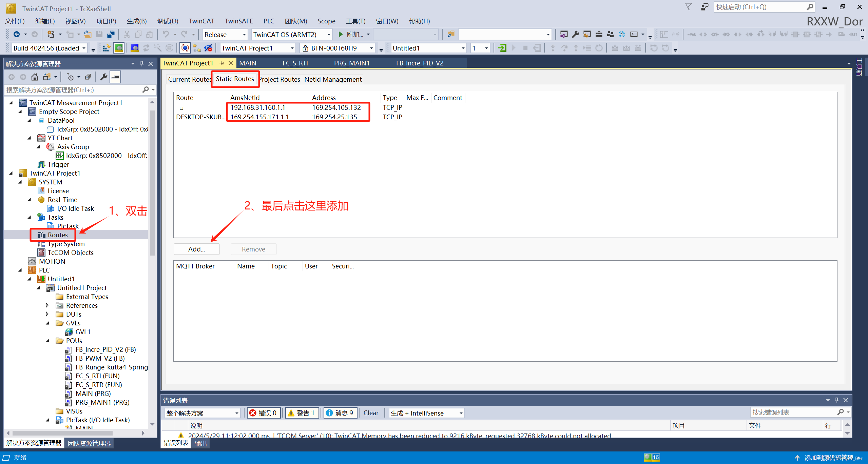Viewport: 868px width, 464px height.
Task: Collapse the POUs folder node
Action: 47,341
